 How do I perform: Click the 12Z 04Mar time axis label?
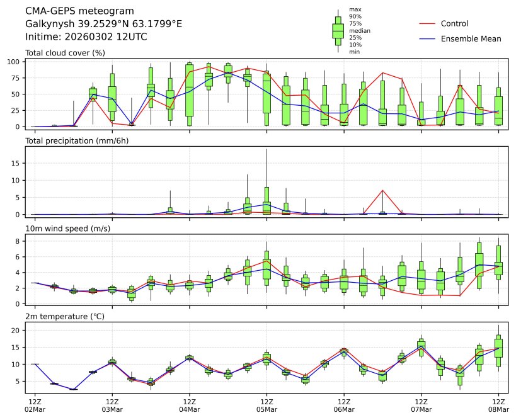[189, 405]
